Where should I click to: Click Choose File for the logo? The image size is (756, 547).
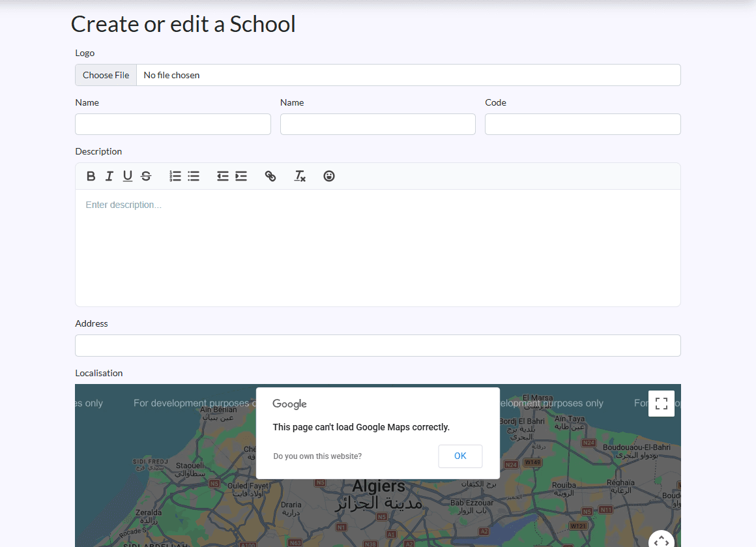point(106,75)
